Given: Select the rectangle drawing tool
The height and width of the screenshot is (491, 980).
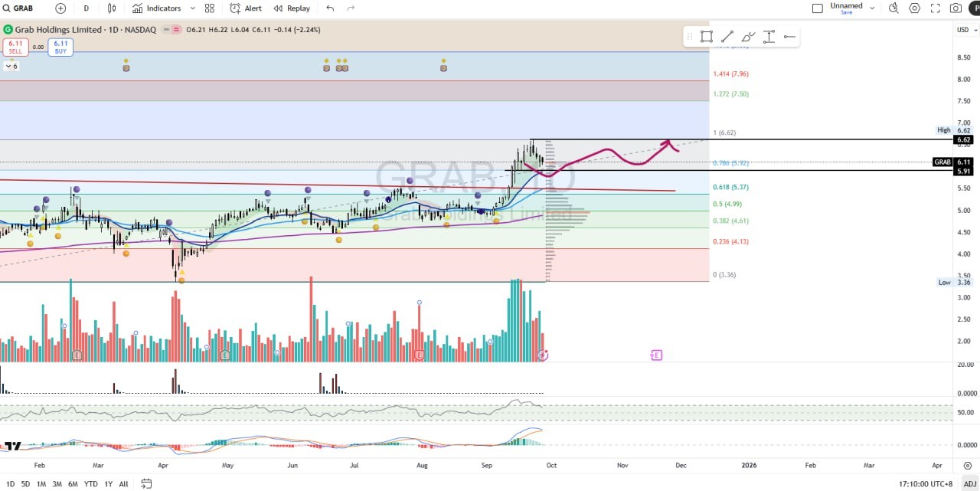Looking at the screenshot, I should (x=706, y=37).
